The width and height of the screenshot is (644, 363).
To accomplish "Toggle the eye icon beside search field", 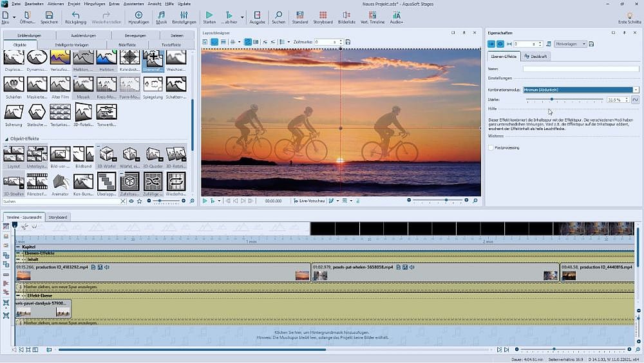I will click(131, 201).
